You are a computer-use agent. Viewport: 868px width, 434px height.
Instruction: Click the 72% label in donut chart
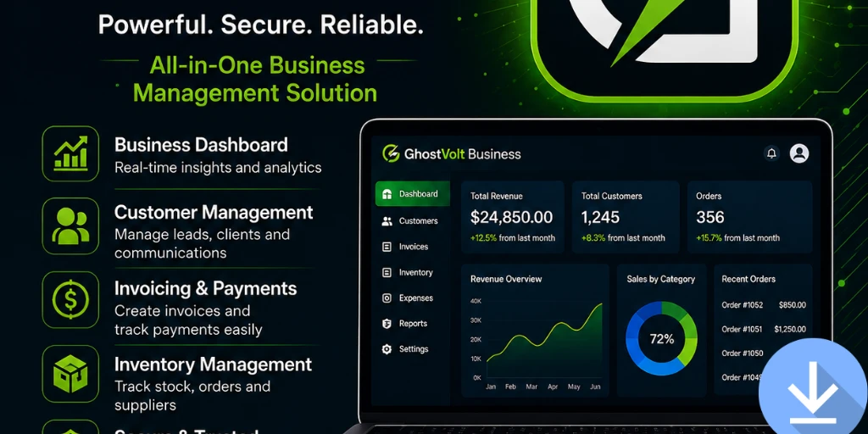661,339
